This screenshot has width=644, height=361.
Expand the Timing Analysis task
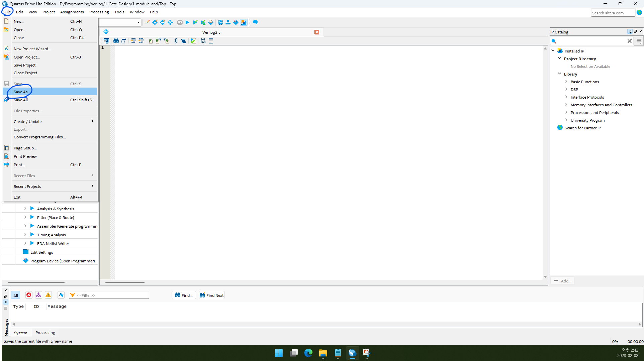coord(25,234)
